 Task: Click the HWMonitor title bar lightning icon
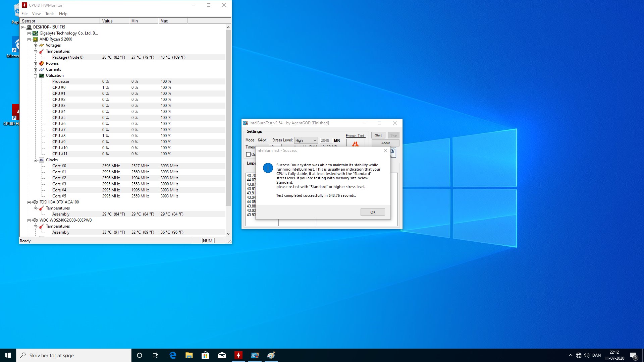24,5
